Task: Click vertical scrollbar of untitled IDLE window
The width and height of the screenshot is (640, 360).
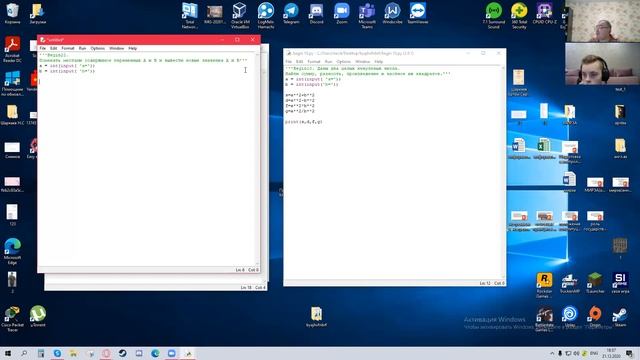Action: point(258,159)
